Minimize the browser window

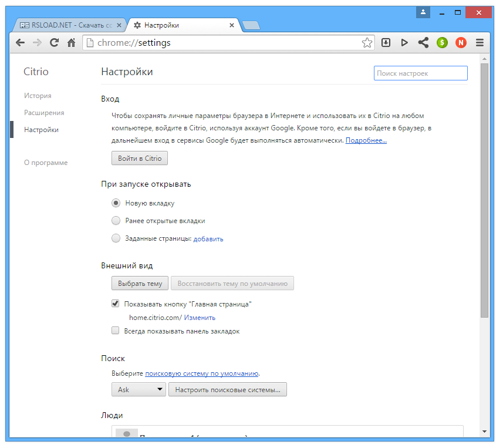pos(442,13)
